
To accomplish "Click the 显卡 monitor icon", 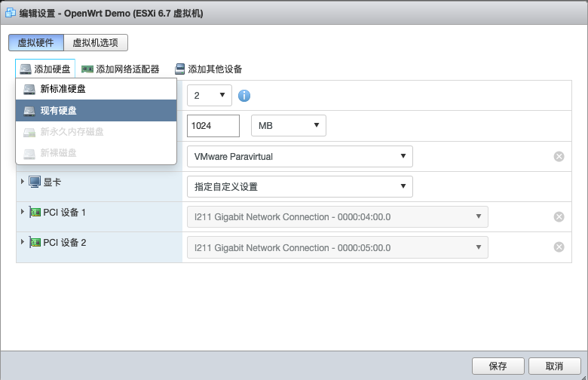I will click(35, 182).
